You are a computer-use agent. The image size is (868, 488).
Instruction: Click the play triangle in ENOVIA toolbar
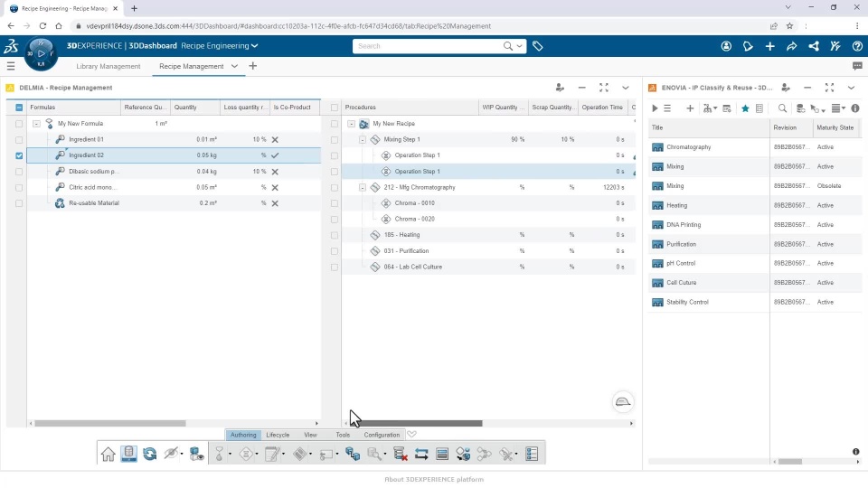[x=655, y=108]
